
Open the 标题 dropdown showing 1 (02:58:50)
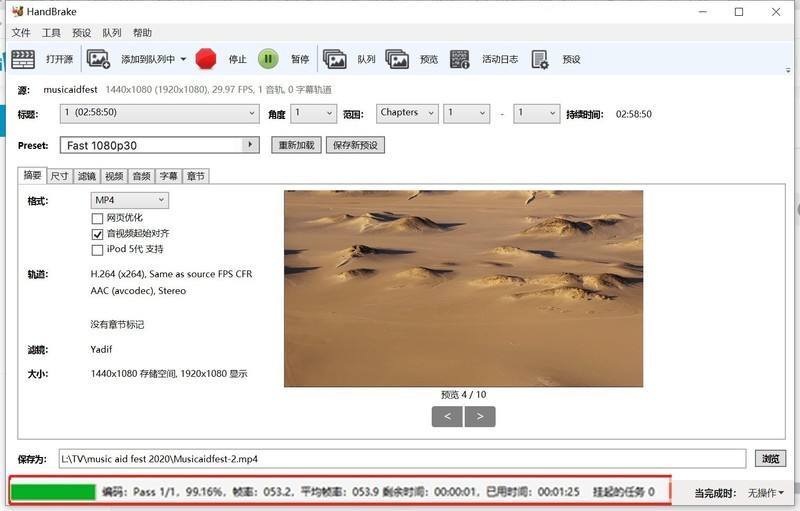coord(159,113)
